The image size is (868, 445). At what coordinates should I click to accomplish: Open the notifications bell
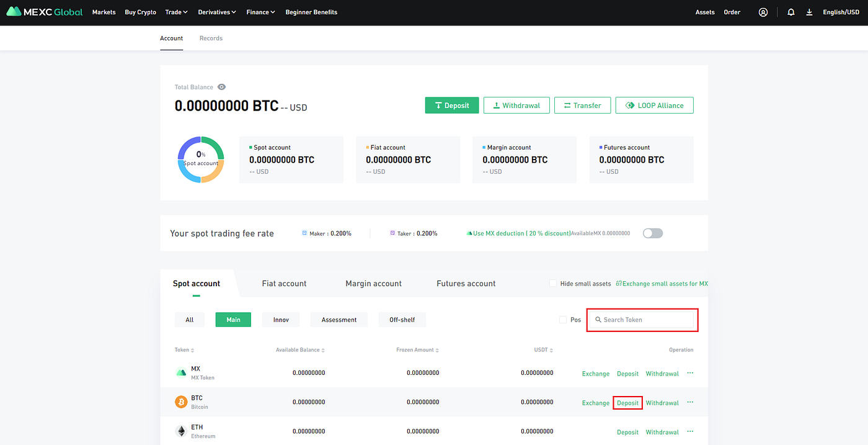point(791,12)
